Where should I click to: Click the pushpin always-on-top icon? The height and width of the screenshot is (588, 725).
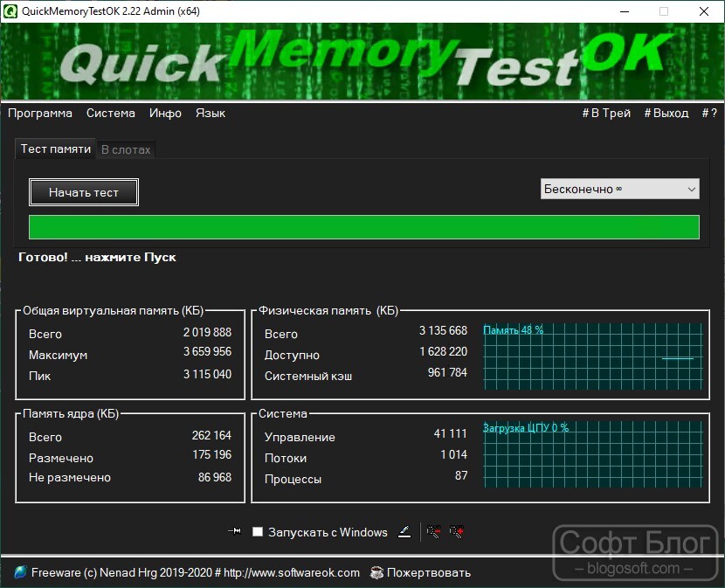(234, 531)
